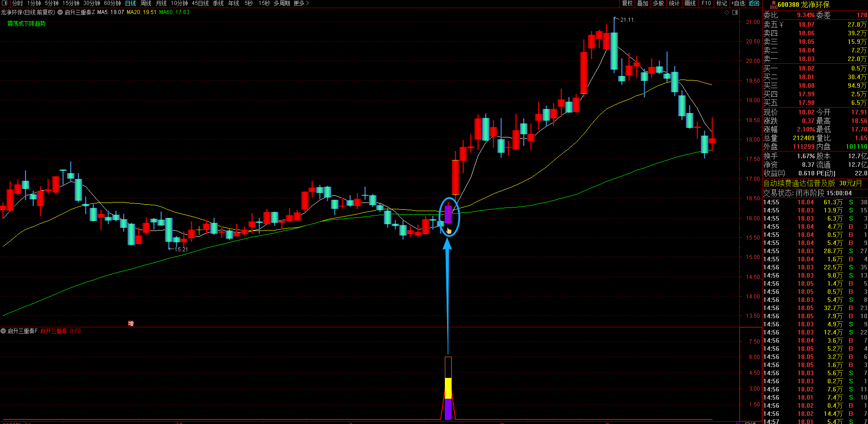
Task: Switch to 分时 view
Action: 17,3
